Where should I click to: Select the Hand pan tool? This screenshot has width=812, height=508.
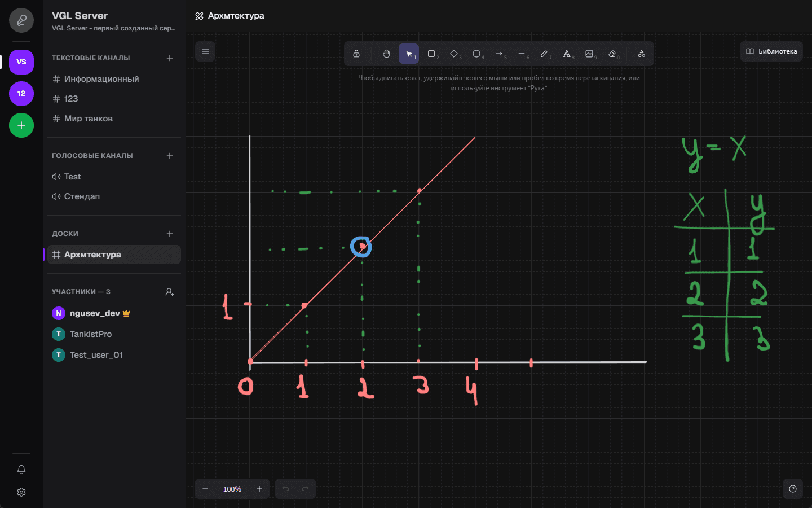pyautogui.click(x=386, y=54)
